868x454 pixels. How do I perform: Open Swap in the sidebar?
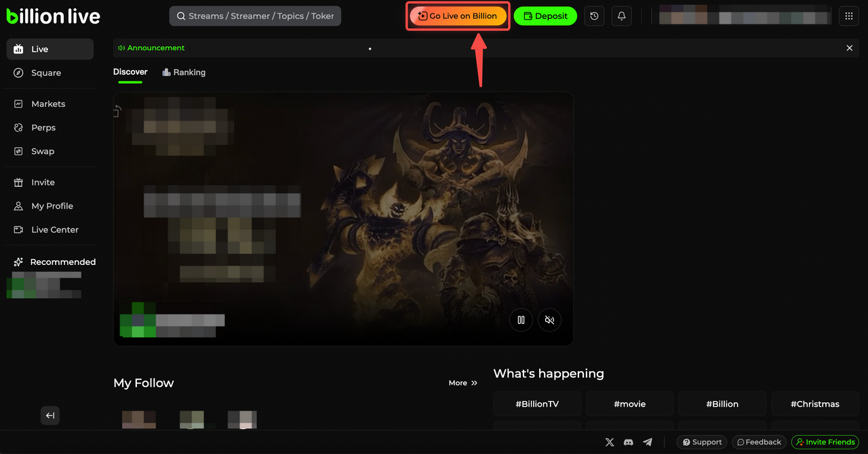point(42,151)
